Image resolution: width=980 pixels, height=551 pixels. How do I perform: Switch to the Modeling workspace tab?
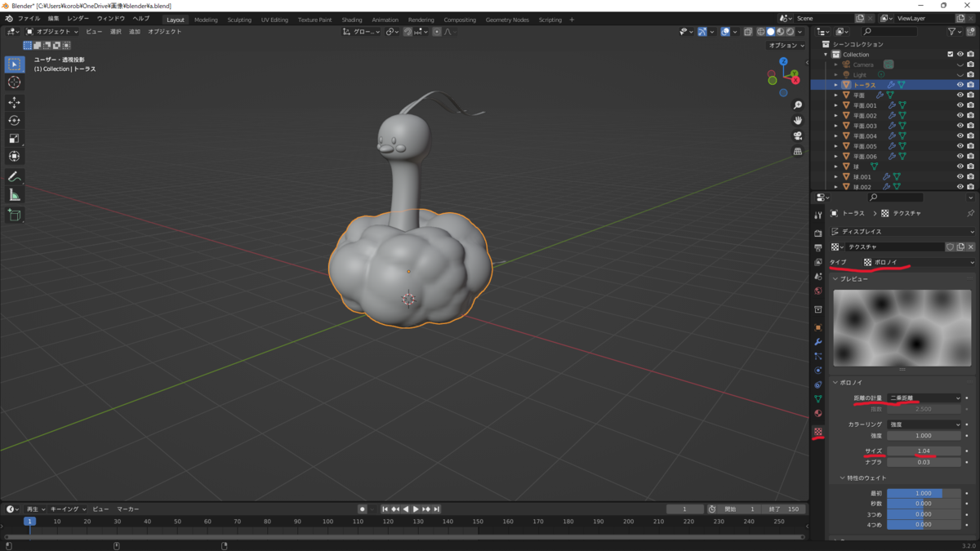[x=206, y=20]
